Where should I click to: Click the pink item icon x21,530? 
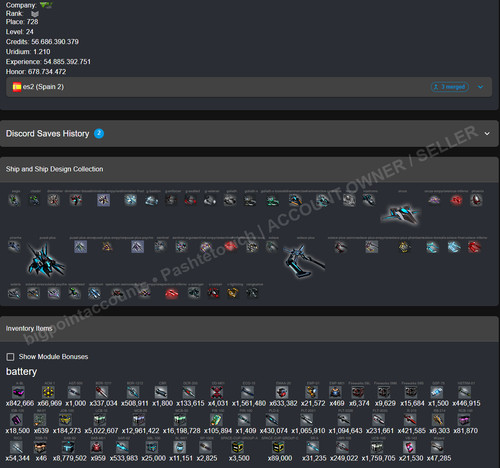pos(409,447)
